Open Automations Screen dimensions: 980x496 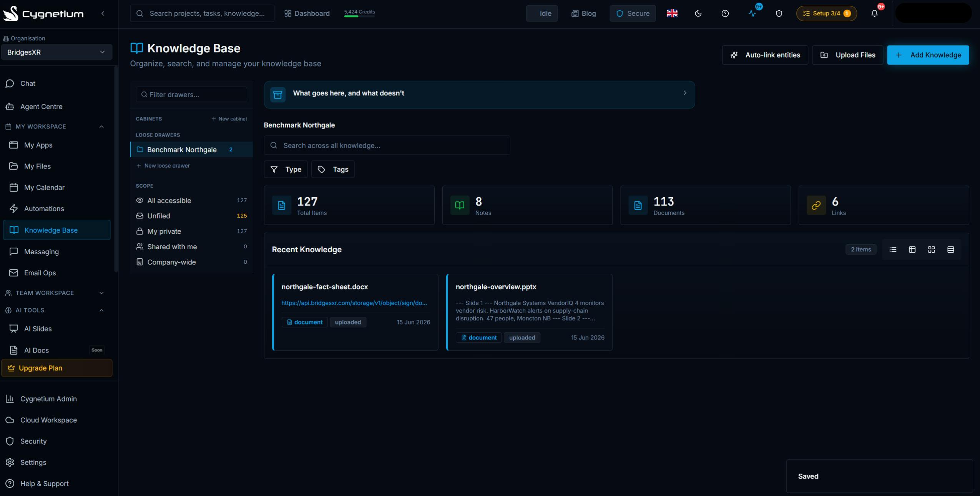(x=57, y=208)
